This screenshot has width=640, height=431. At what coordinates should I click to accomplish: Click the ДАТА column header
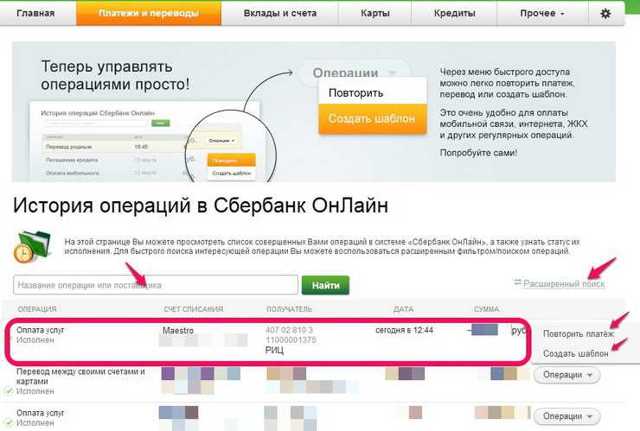[403, 309]
